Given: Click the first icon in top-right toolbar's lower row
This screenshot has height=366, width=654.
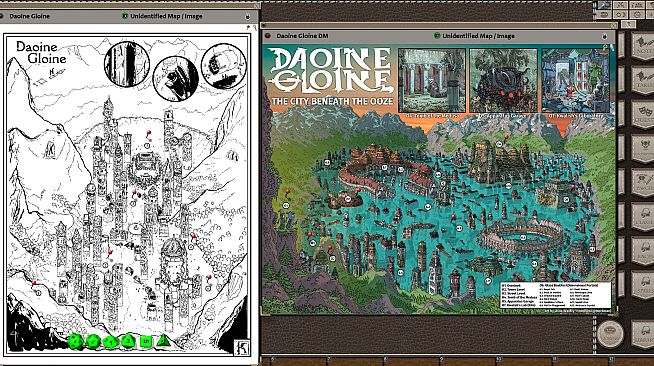Looking at the screenshot, I should coord(604,15).
